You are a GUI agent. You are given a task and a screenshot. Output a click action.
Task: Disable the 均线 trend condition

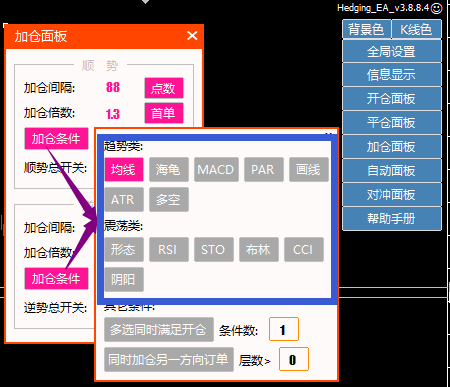[124, 170]
